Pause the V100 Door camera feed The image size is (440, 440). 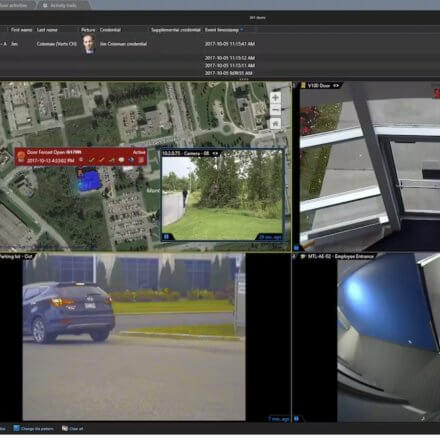click(296, 248)
